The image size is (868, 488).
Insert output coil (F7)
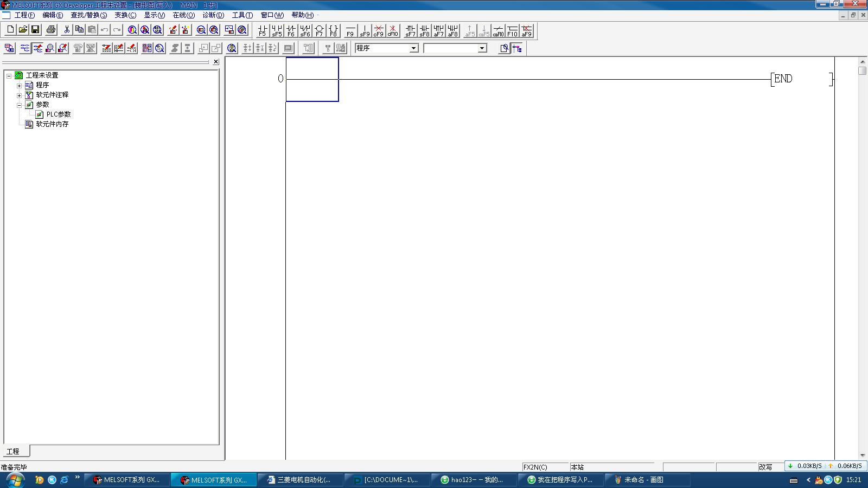click(x=319, y=30)
